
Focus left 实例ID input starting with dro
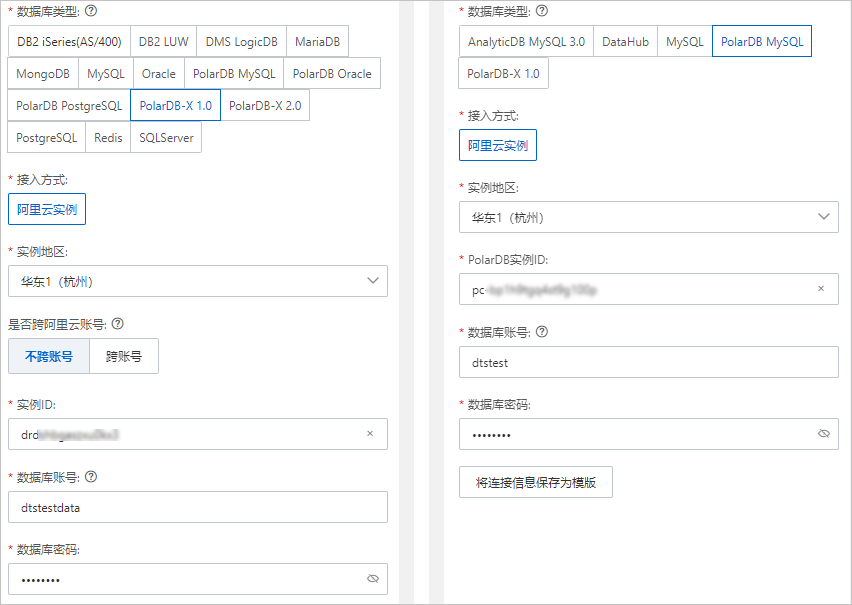tap(198, 434)
